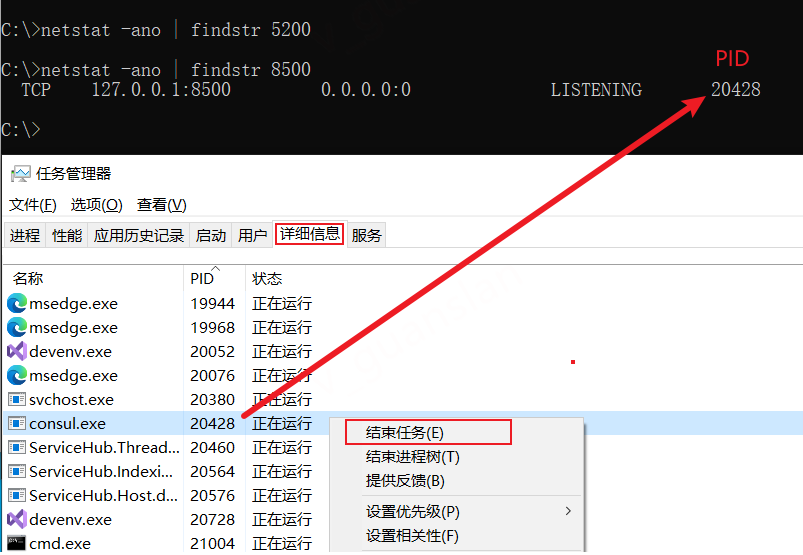
Task: Select the ServiceHub.Thread... process name
Action: coord(104,447)
